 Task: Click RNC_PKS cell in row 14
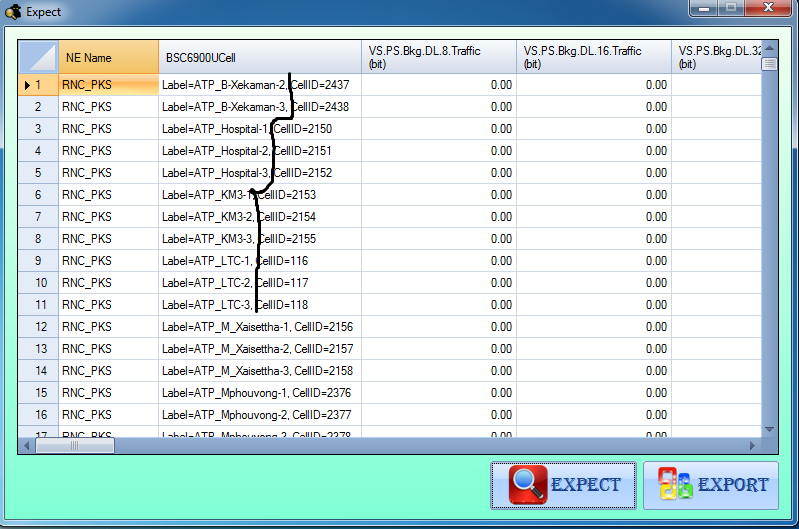coord(109,371)
